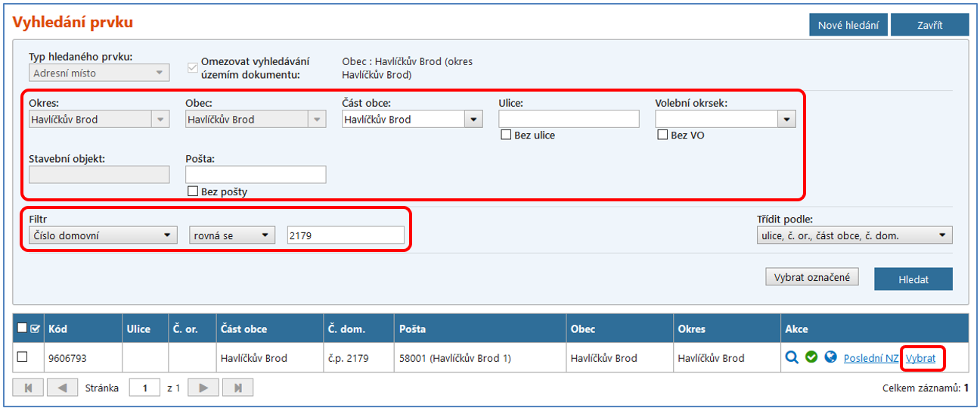Image resolution: width=980 pixels, height=408 pixels.
Task: Go to previous page of results
Action: coord(63,388)
